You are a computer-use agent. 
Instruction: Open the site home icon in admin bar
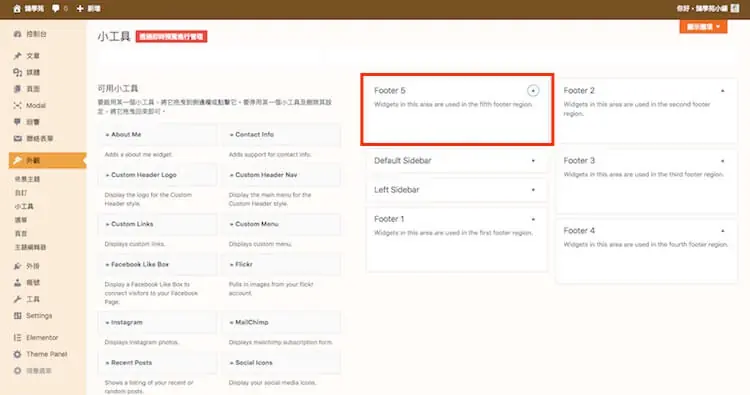pyautogui.click(x=17, y=9)
